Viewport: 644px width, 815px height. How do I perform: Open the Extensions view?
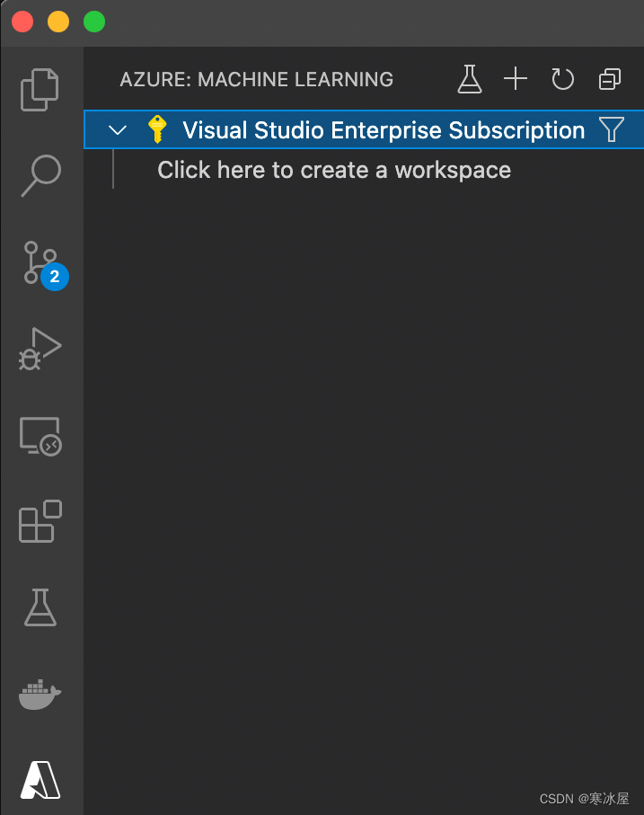(40, 522)
